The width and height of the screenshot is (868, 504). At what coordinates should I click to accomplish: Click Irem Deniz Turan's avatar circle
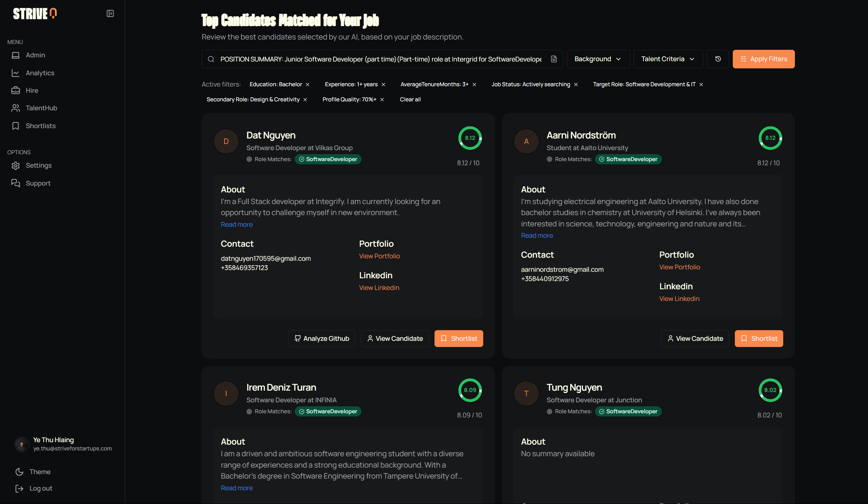226,394
